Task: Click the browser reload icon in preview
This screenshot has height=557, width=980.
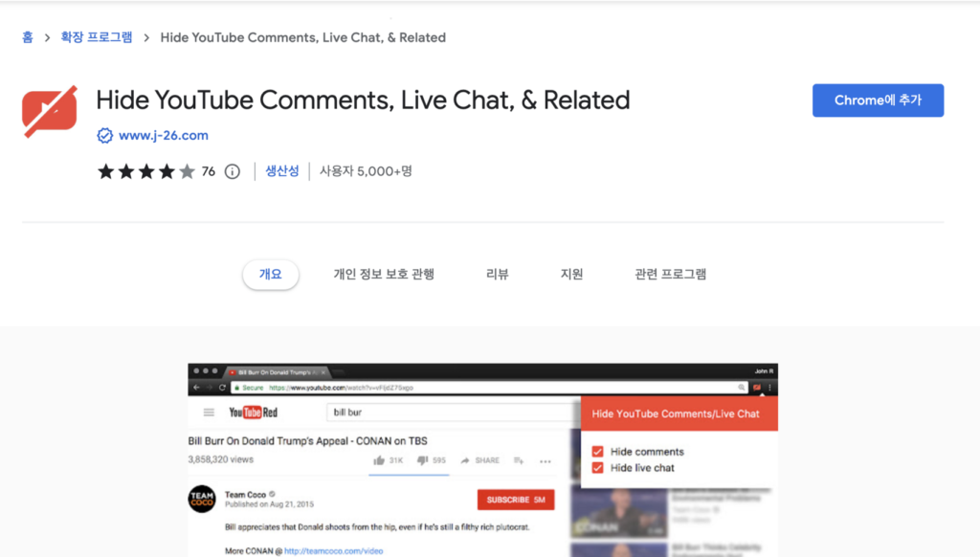Action: (222, 388)
